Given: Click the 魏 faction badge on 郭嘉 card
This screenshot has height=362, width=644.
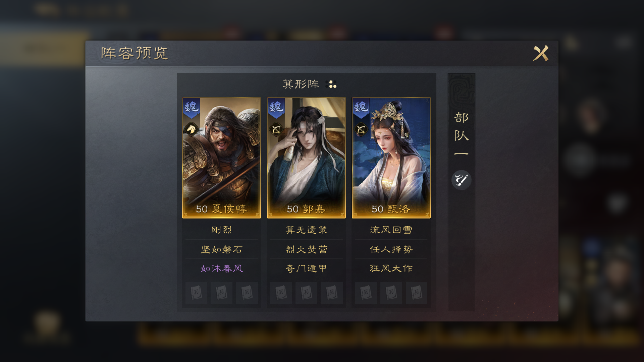Looking at the screenshot, I should click(x=276, y=108).
